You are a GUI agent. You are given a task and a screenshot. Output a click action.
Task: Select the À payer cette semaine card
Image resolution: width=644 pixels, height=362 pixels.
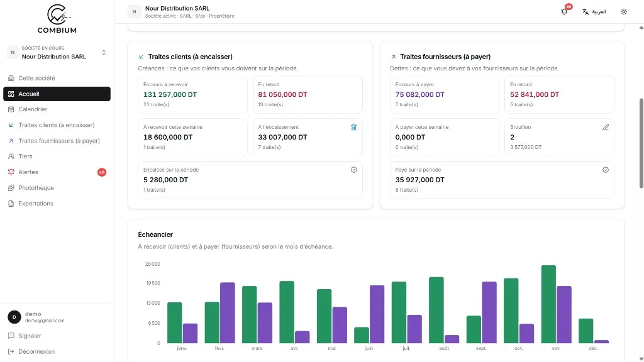(445, 137)
